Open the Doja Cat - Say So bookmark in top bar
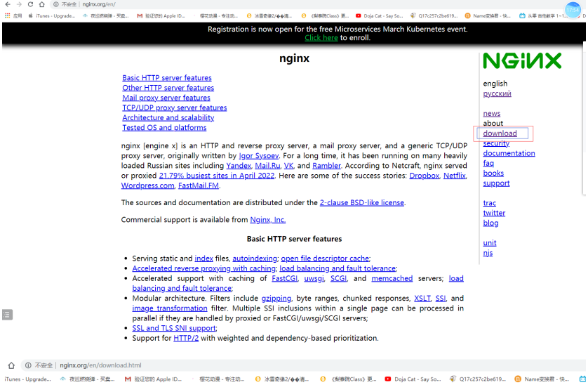 click(380, 15)
